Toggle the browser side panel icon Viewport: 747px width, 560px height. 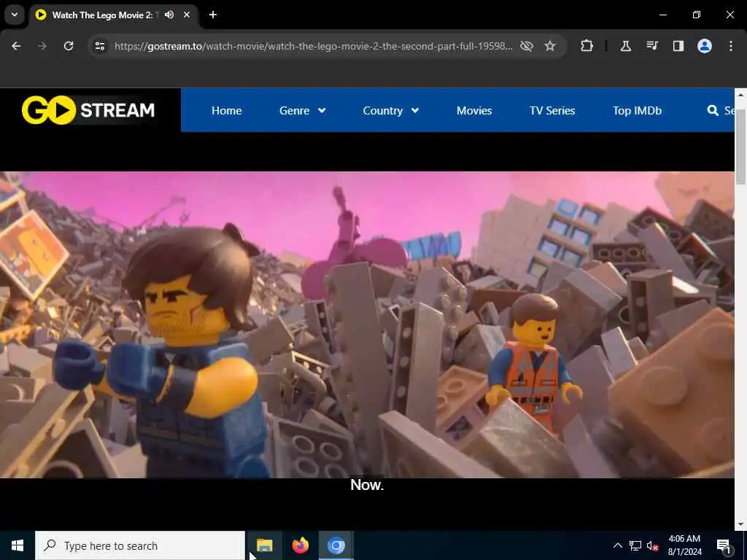click(x=678, y=46)
